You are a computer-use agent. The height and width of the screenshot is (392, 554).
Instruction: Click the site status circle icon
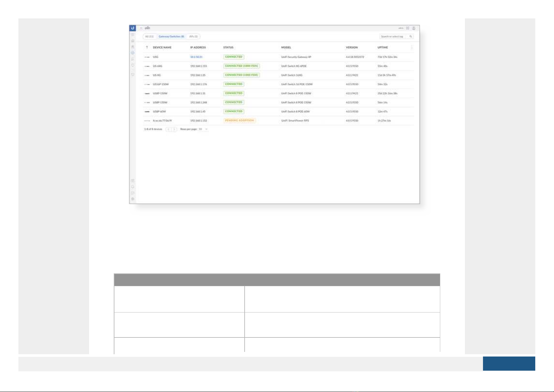pyautogui.click(x=141, y=28)
